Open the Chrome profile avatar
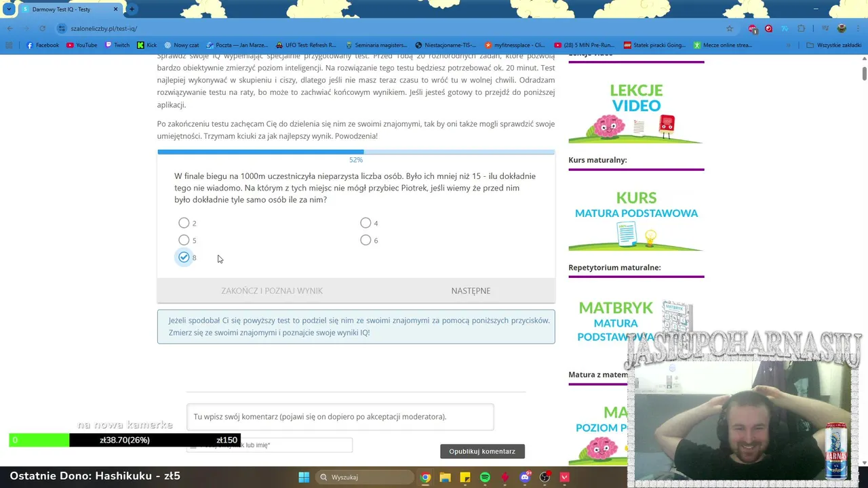Screen dimensions: 868x488 point(842,28)
